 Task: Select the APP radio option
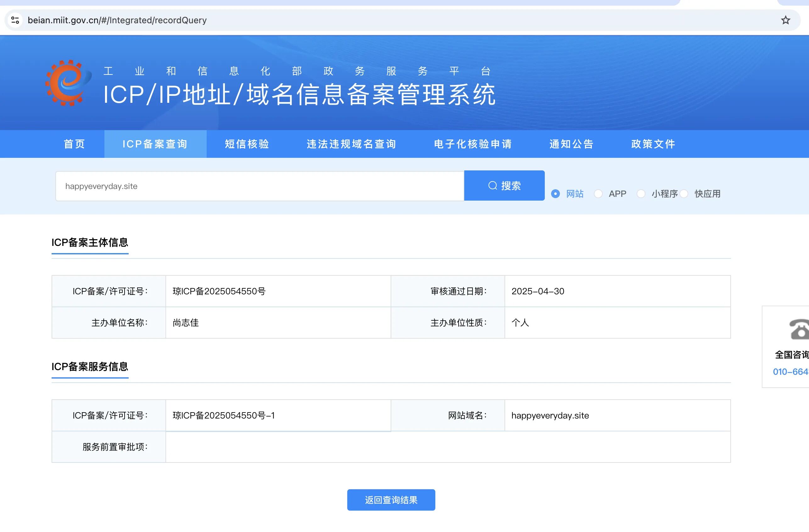pyautogui.click(x=598, y=194)
